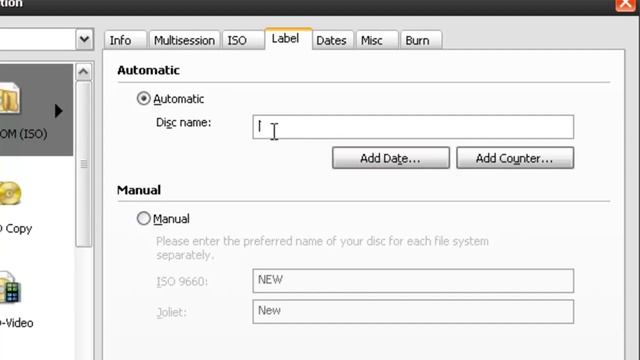Click the '-Video' label in sidebar
The height and width of the screenshot is (360, 640).
click(16, 323)
